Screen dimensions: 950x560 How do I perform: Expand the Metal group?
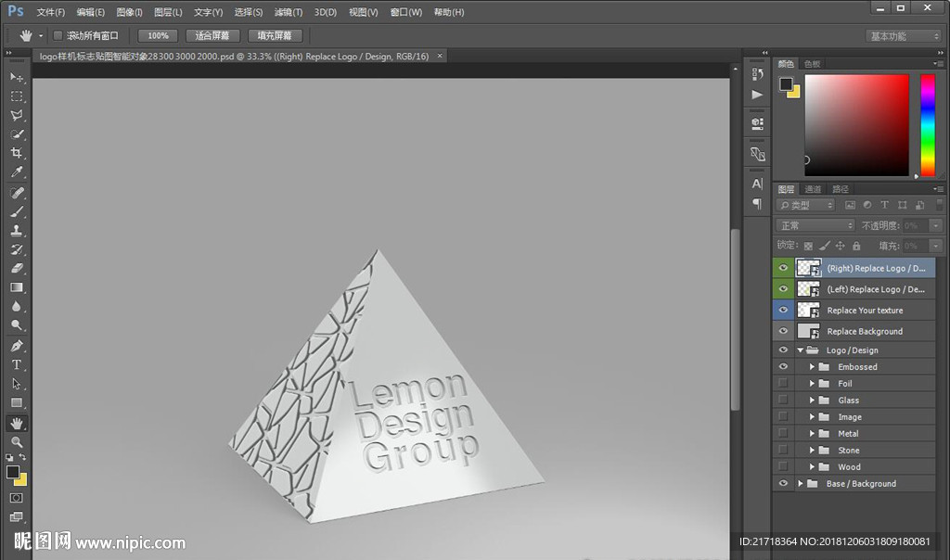[812, 434]
